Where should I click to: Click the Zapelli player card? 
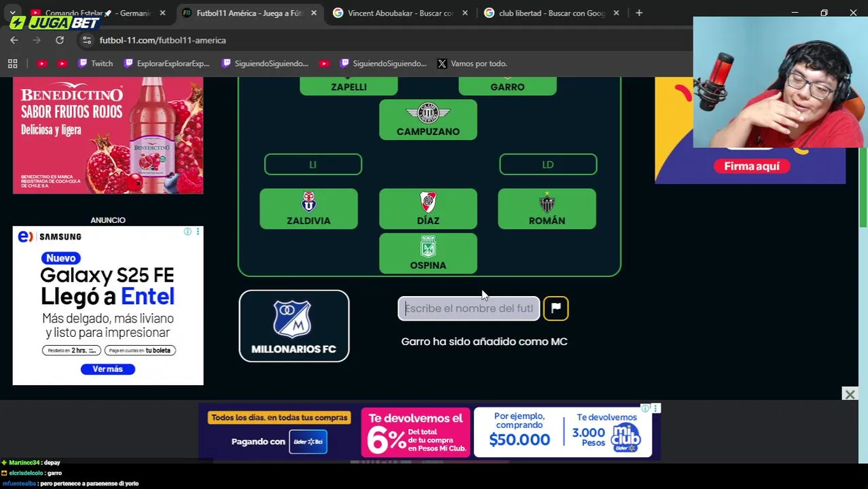coord(348,86)
